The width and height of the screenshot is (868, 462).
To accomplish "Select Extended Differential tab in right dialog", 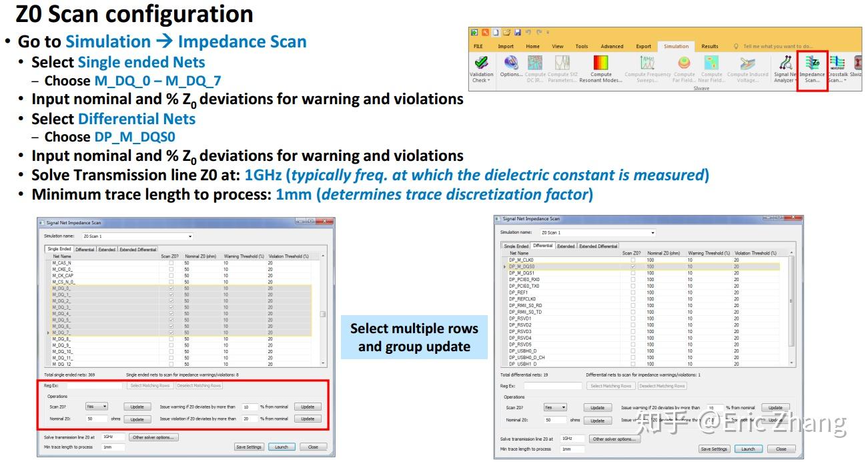I will [x=598, y=246].
